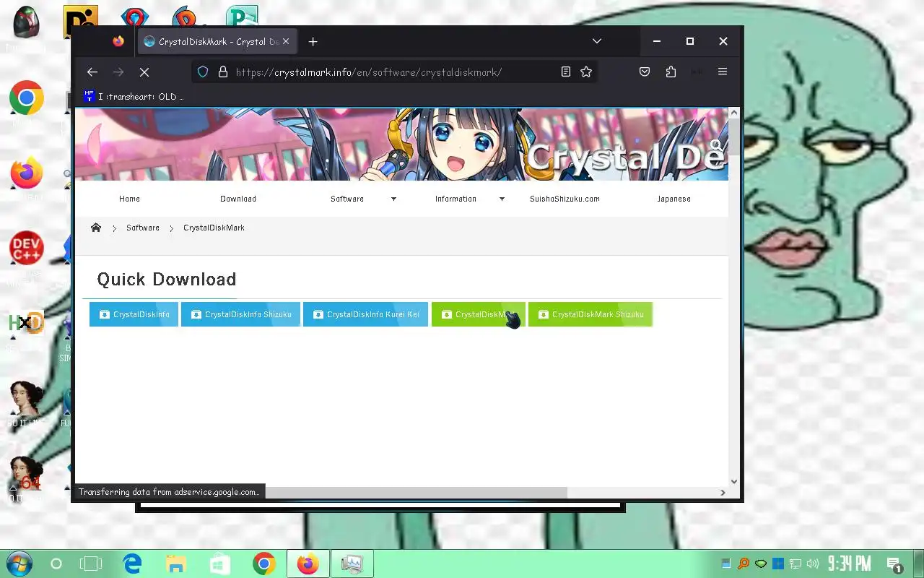Download CrystalDiskMark standard edition

pyautogui.click(x=479, y=314)
